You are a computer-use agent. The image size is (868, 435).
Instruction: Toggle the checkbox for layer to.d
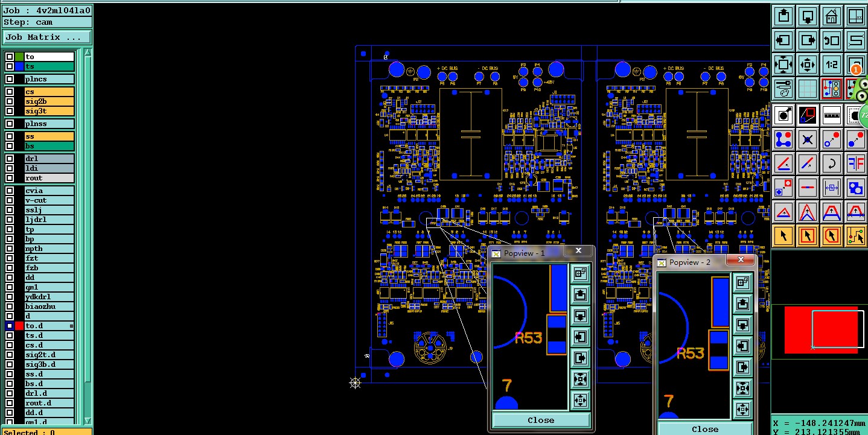coord(10,326)
